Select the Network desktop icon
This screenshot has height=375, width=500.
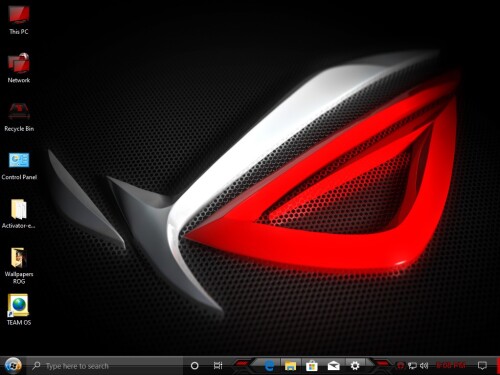point(19,68)
